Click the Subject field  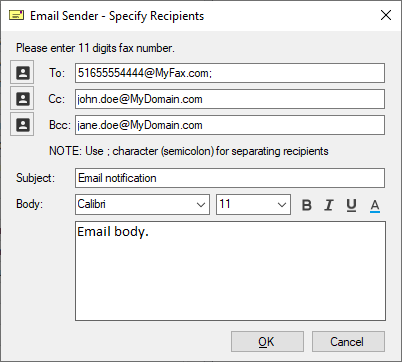coord(230,178)
